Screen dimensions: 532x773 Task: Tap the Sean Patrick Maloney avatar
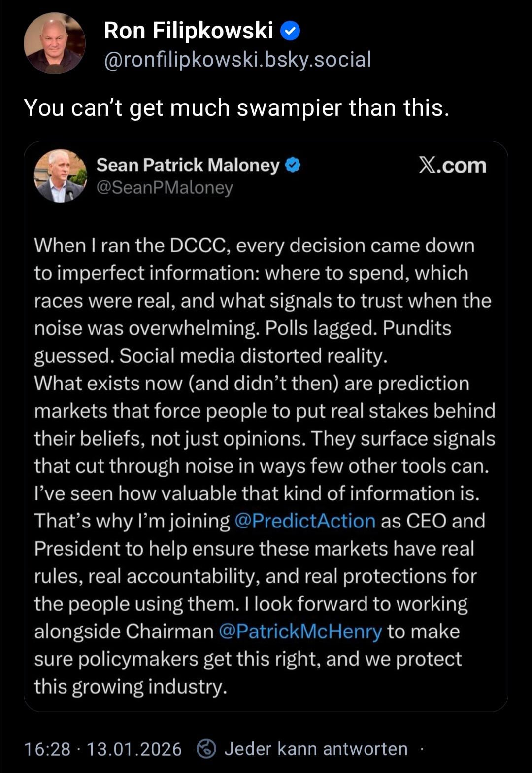60,176
